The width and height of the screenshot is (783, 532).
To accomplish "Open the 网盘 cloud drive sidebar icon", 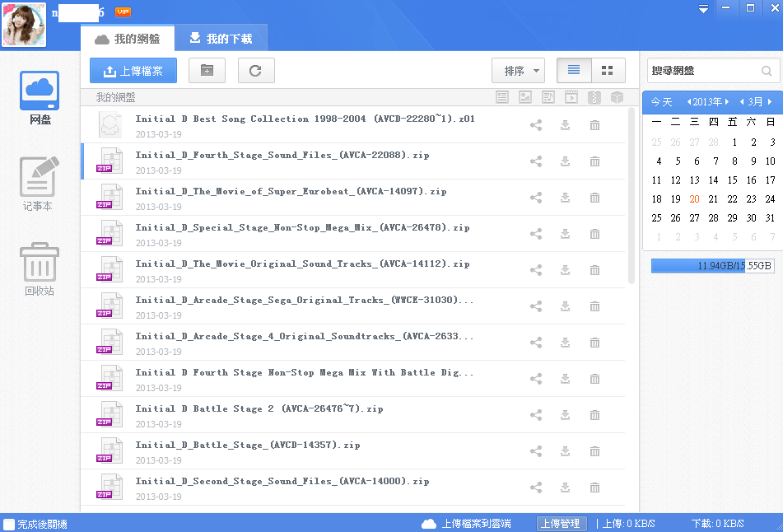I will (40, 98).
